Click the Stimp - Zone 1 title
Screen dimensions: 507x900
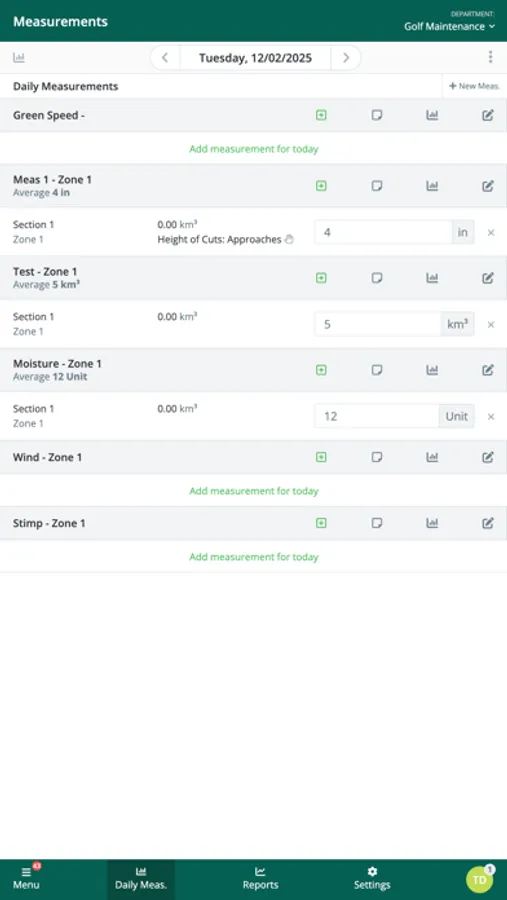coord(49,523)
